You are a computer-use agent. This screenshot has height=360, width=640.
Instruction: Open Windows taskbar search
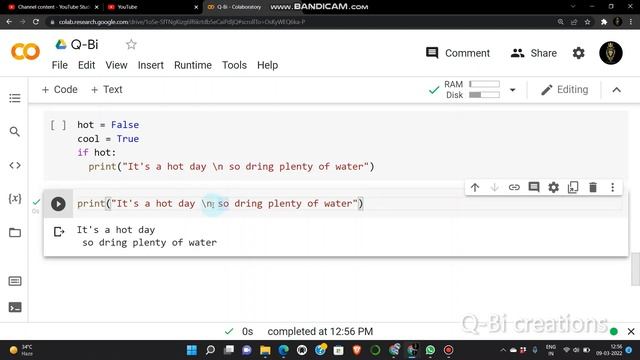point(210,350)
